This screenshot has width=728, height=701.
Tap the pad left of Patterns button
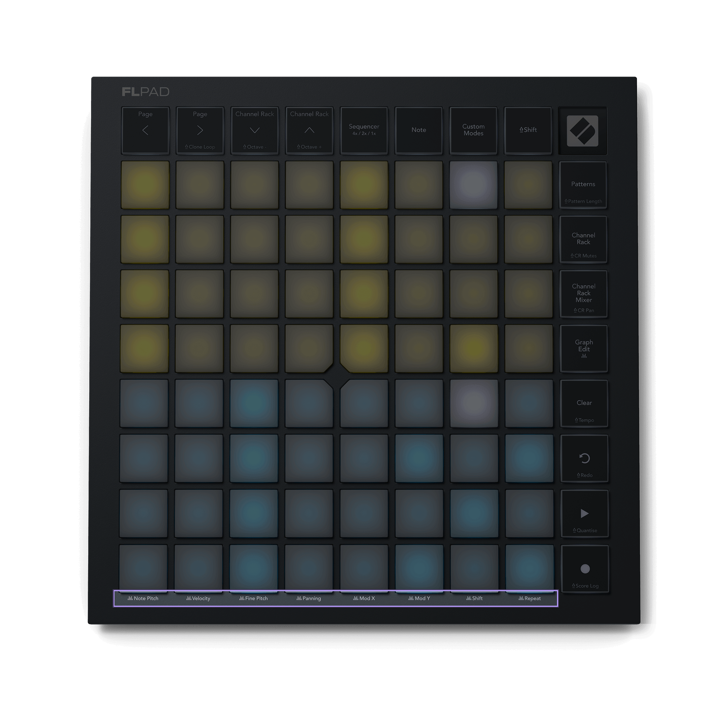coord(528,184)
